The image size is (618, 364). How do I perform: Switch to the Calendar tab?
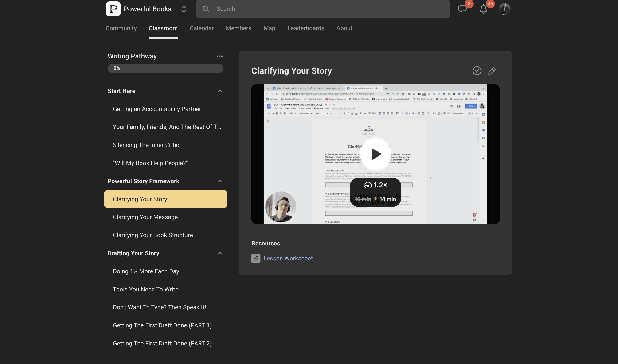pos(202,28)
